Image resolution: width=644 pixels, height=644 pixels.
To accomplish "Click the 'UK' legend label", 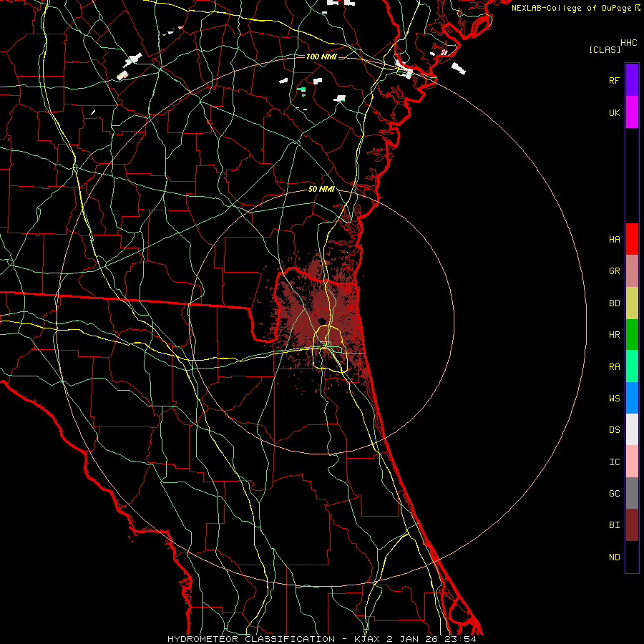I will 615,112.
